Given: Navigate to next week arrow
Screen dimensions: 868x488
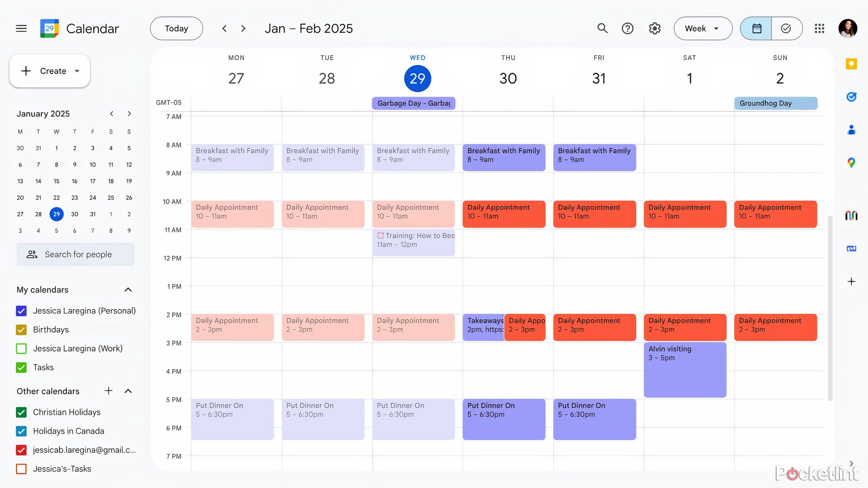Looking at the screenshot, I should (x=243, y=28).
